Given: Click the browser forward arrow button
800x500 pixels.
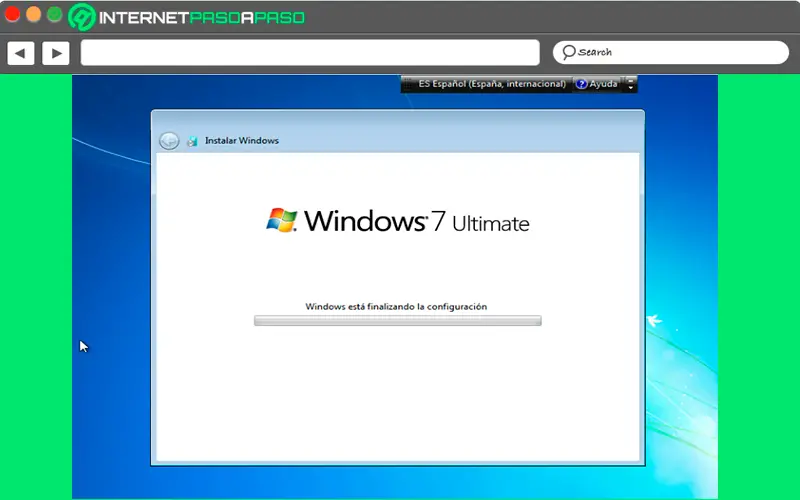Looking at the screenshot, I should point(56,53).
